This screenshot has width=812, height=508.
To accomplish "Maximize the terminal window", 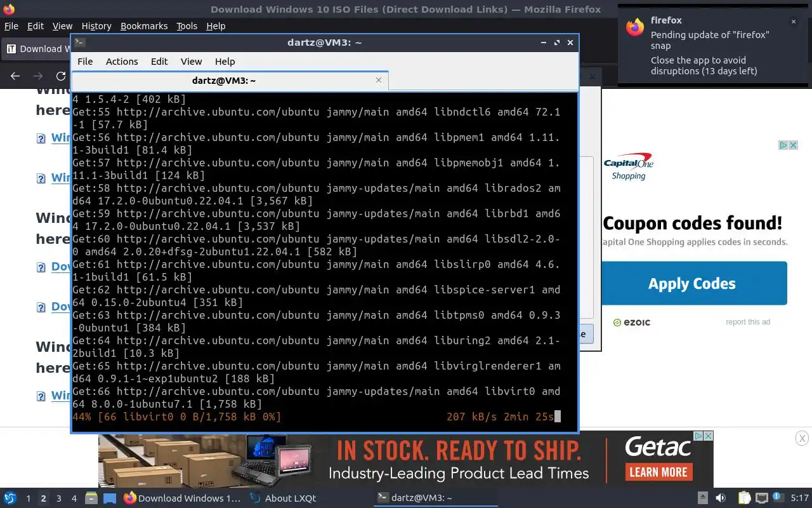I will coord(557,43).
